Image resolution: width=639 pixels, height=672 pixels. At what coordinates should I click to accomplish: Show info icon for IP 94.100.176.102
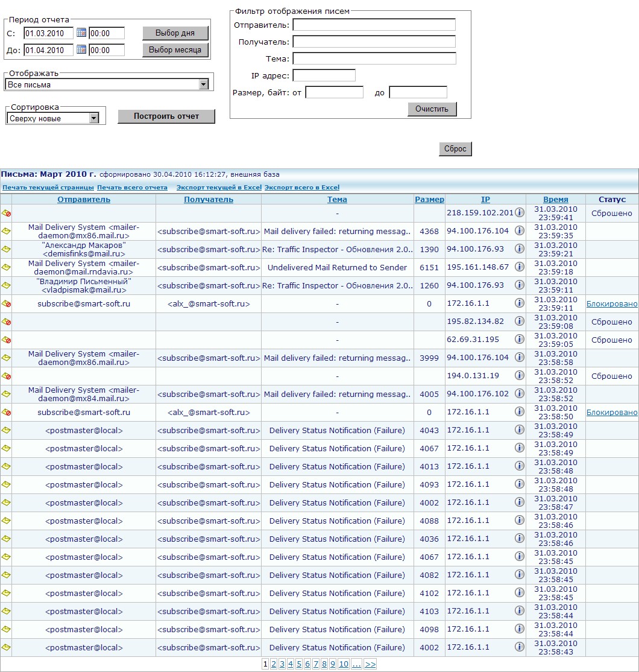pyautogui.click(x=520, y=393)
